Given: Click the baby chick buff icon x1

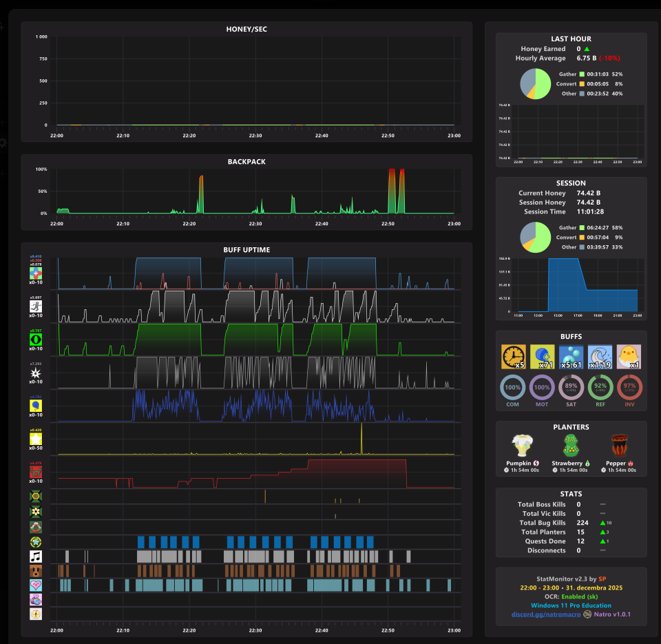Looking at the screenshot, I should coord(629,357).
